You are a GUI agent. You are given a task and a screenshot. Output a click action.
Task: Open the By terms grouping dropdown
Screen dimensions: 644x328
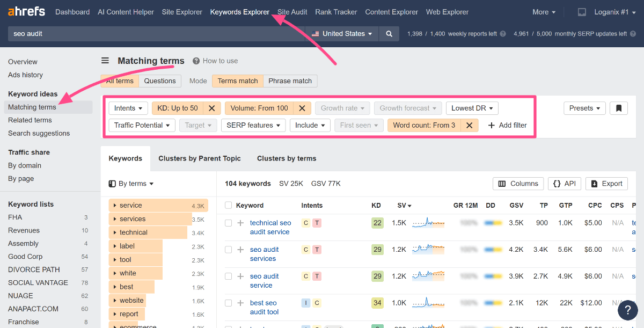pyautogui.click(x=131, y=184)
